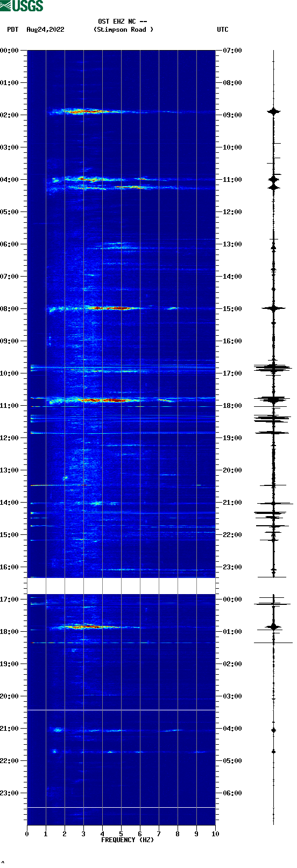The width and height of the screenshot is (297, 868).
Task: Click the 09:00 UTC time label
Action: [x=232, y=115]
